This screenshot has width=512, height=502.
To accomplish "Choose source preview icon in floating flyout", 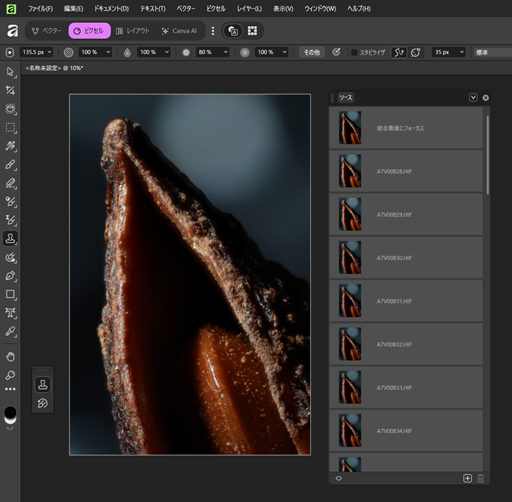I will [x=43, y=403].
